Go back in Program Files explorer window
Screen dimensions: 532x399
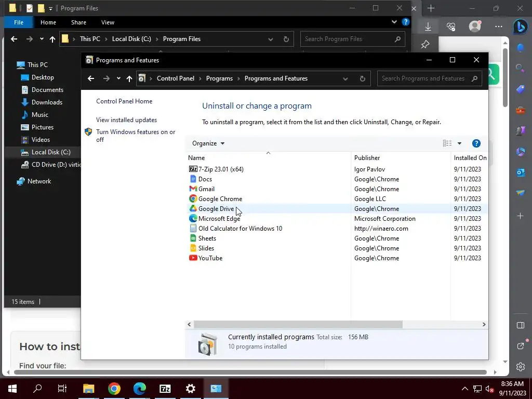point(14,39)
